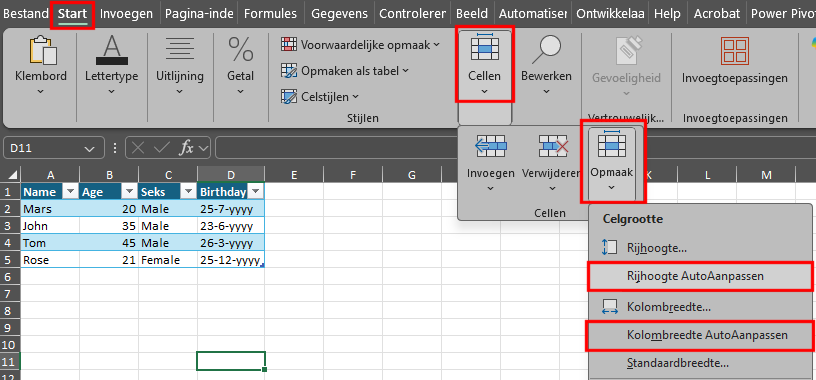Expand the Opmaken als tabel dropdown
Viewport: 816px width, 380px height.
pyautogui.click(x=405, y=70)
